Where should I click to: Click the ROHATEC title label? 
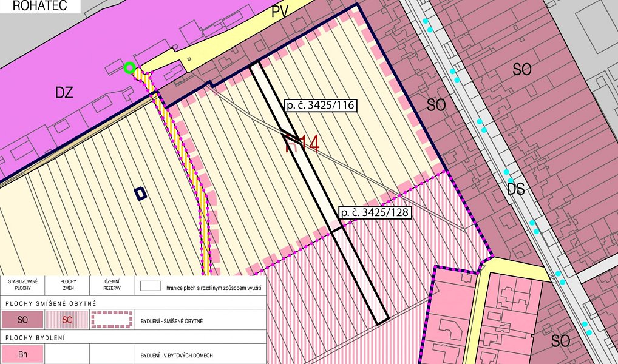click(x=40, y=6)
